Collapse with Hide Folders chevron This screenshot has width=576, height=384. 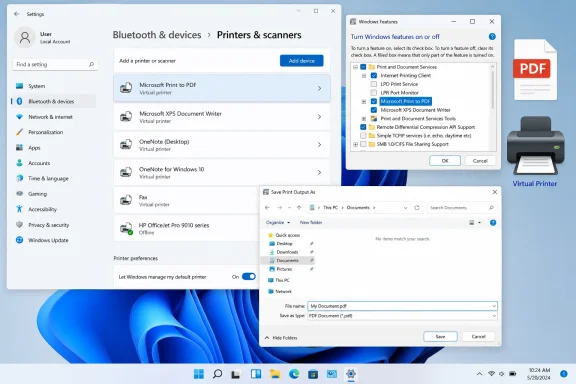pyautogui.click(x=267, y=338)
